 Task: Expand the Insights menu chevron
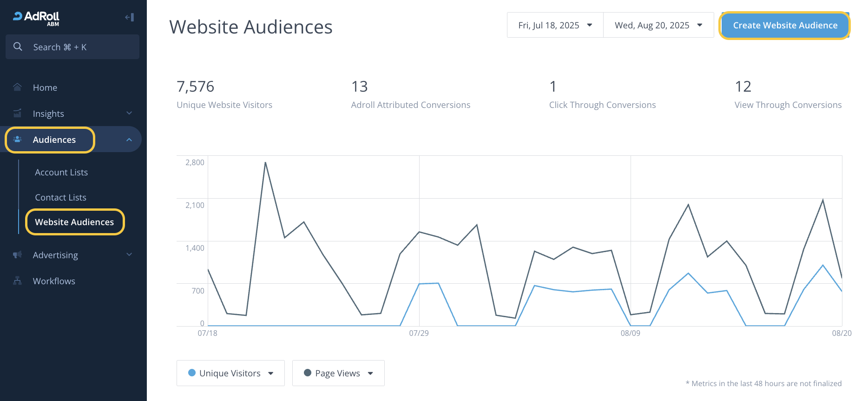[x=129, y=114]
